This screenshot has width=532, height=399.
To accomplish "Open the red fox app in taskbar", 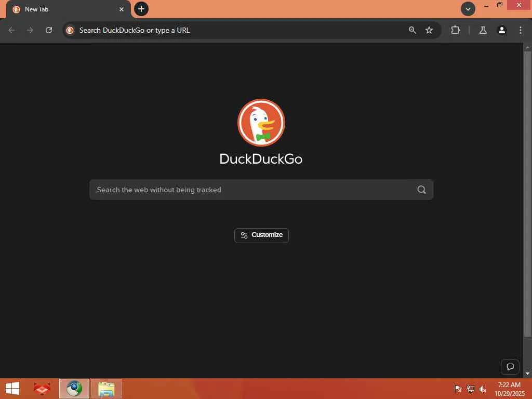I will (x=42, y=389).
